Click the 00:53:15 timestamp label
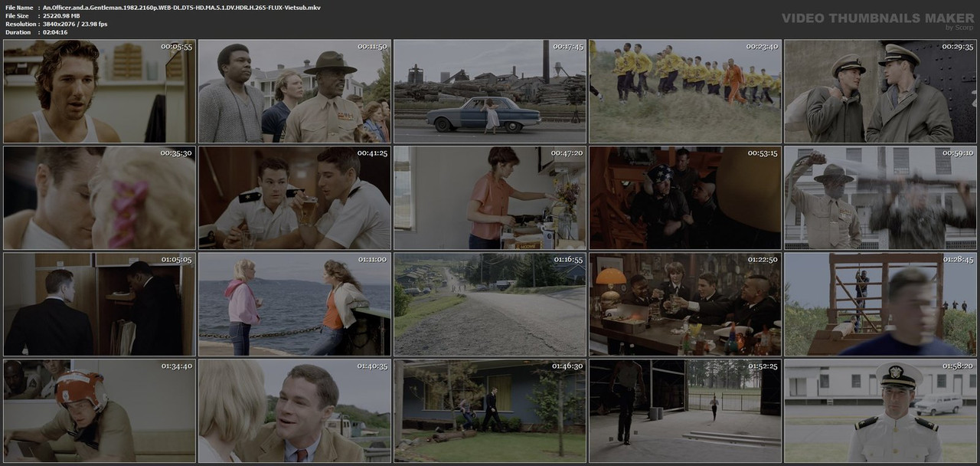 pos(763,153)
